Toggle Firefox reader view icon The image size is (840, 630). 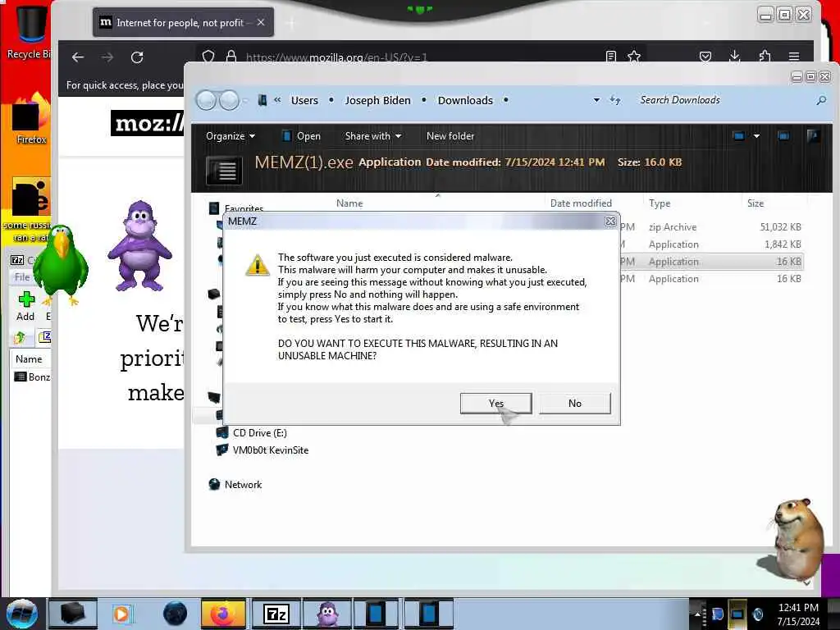tap(610, 57)
